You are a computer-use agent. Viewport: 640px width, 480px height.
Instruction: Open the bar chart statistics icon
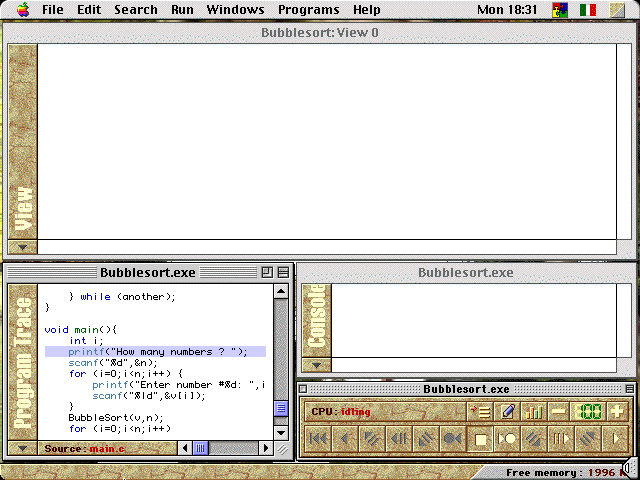[533, 411]
